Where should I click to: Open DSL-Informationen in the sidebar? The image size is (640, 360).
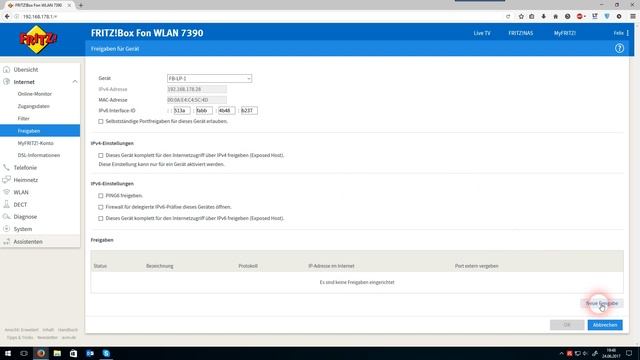tap(39, 156)
